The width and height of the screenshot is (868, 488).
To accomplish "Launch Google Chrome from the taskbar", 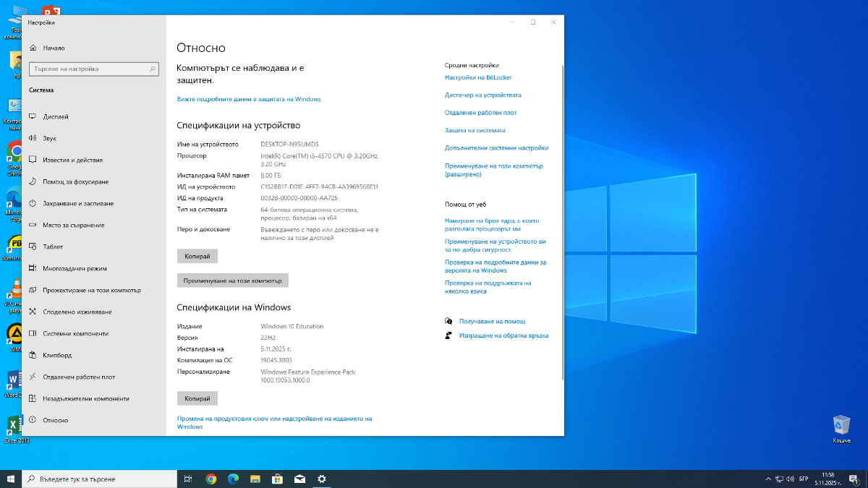I will coord(211,479).
